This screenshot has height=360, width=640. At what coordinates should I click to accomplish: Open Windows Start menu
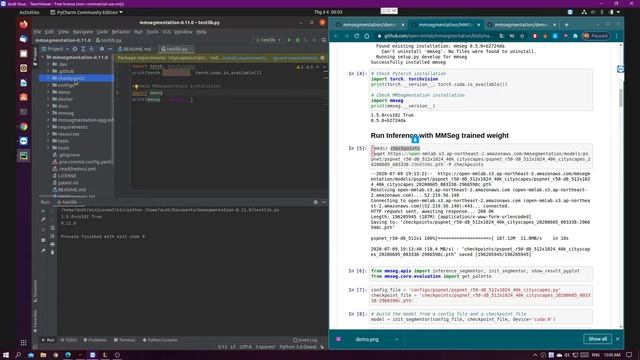[6, 355]
